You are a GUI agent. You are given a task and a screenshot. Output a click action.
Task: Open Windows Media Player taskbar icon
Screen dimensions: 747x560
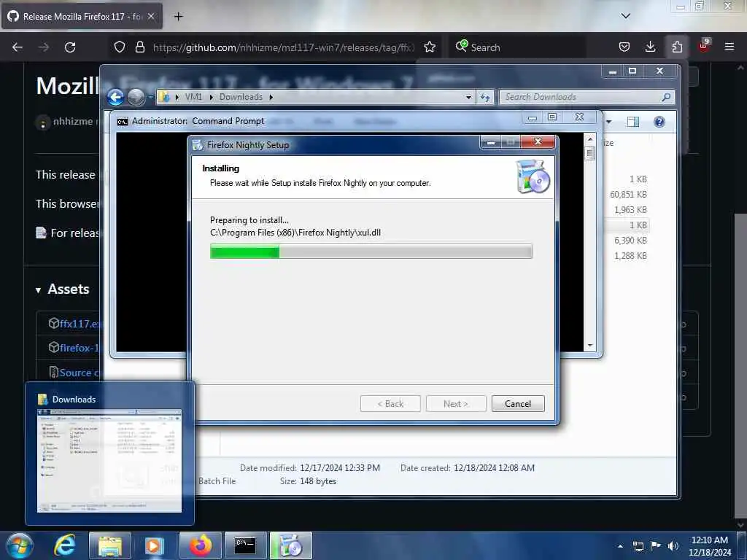(155, 545)
